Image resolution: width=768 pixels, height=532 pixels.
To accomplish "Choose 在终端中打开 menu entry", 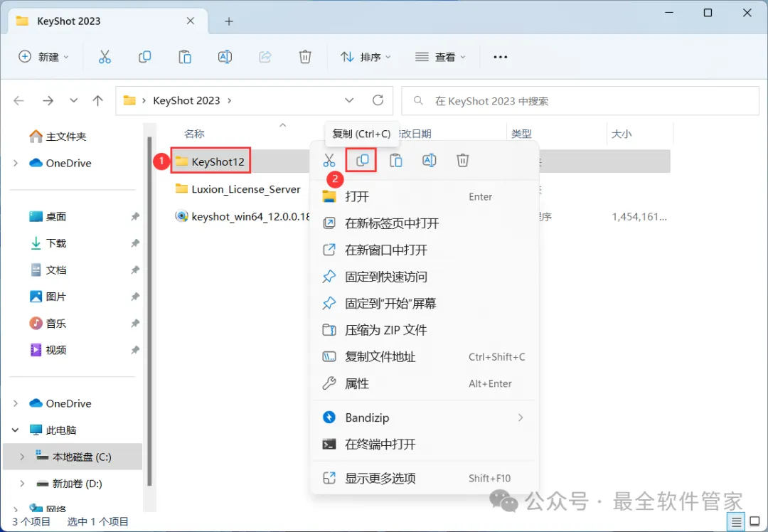I will click(424, 445).
